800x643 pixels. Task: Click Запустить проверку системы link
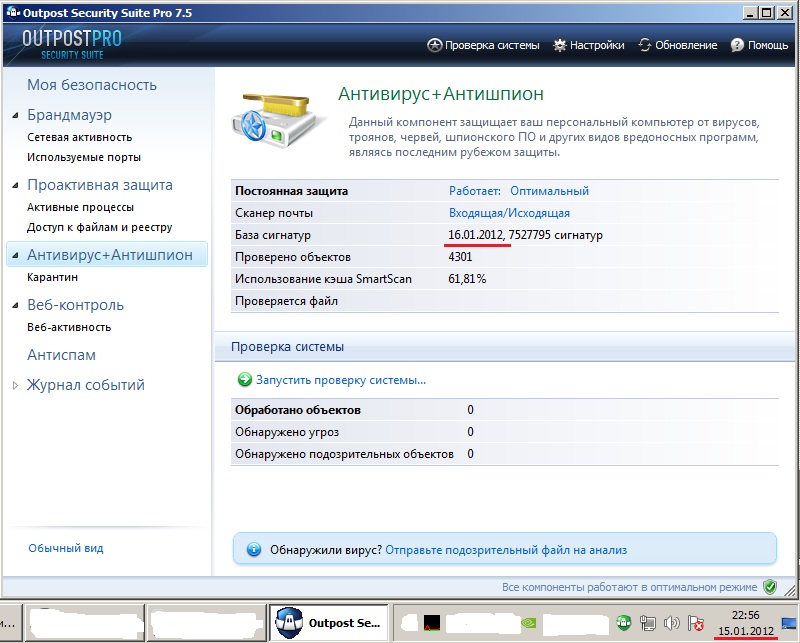pos(341,380)
